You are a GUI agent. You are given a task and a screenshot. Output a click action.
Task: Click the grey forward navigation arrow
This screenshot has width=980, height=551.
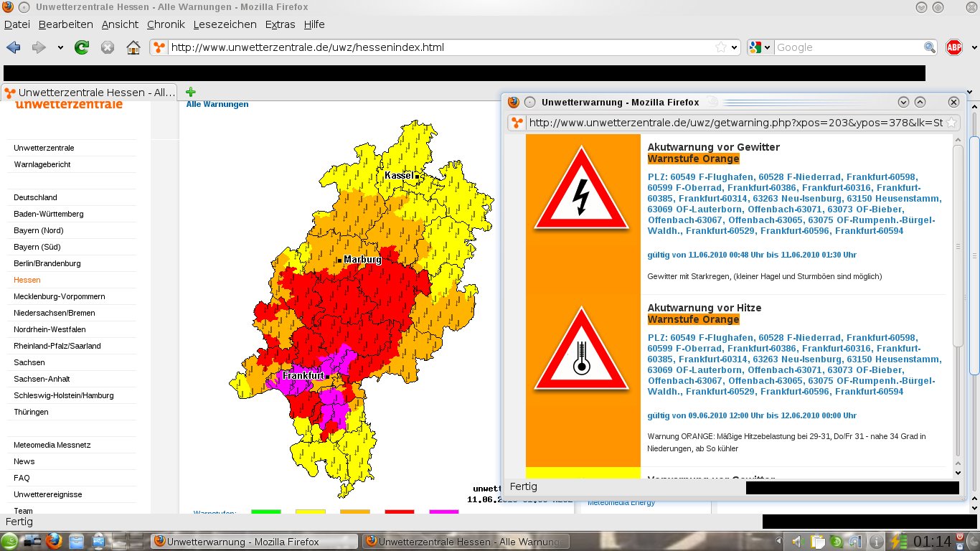[x=39, y=47]
